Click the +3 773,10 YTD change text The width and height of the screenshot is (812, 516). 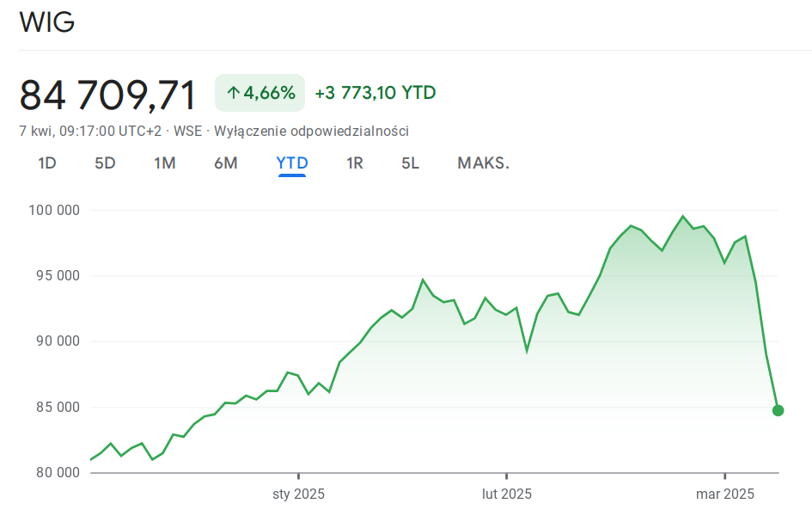[x=375, y=93]
